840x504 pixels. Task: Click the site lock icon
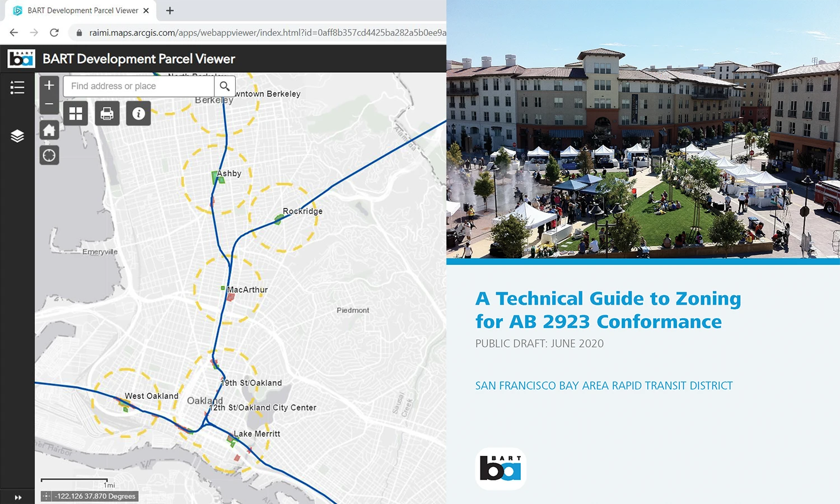click(x=79, y=32)
